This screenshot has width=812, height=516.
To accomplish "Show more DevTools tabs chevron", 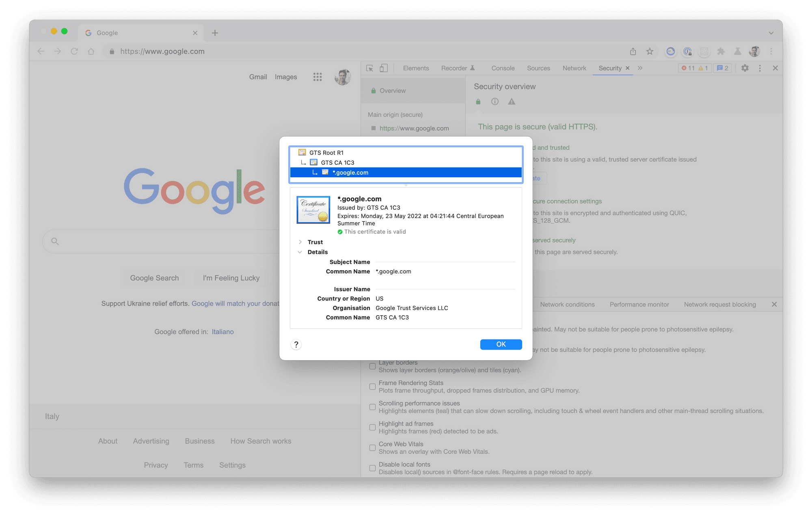I will (x=640, y=68).
